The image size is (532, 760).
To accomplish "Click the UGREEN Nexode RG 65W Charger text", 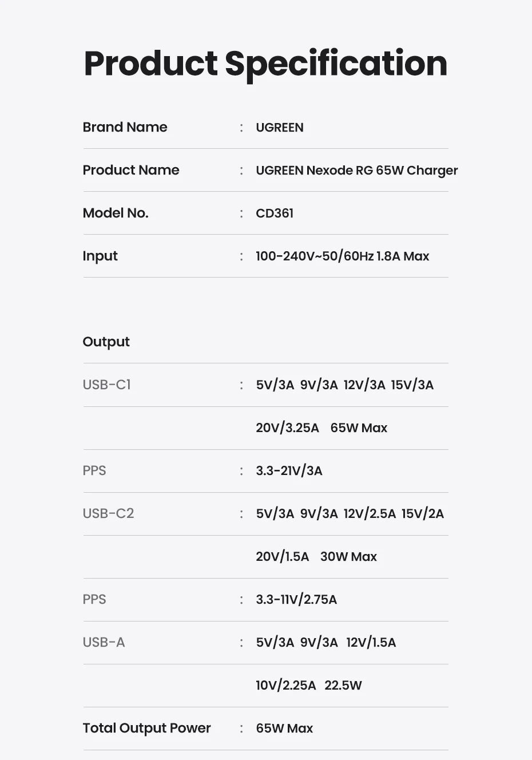I will [356, 171].
